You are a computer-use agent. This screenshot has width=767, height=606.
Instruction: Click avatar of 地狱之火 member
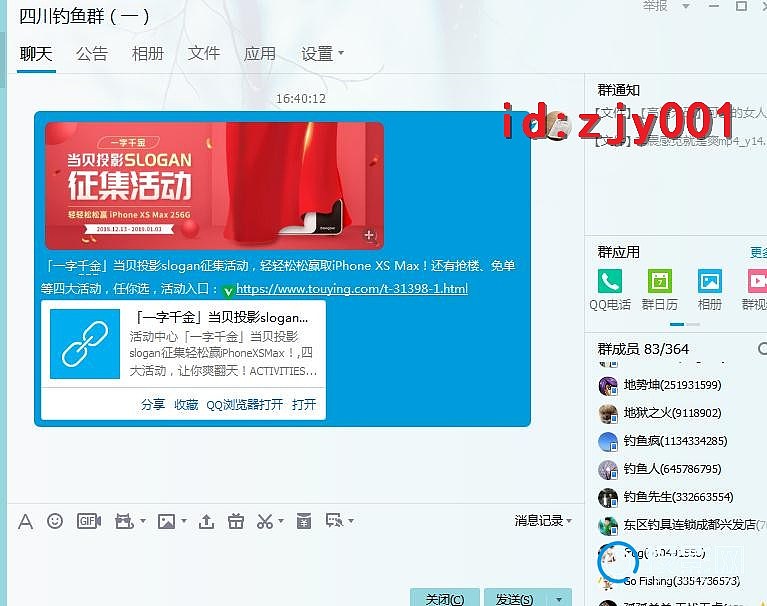pyautogui.click(x=608, y=414)
